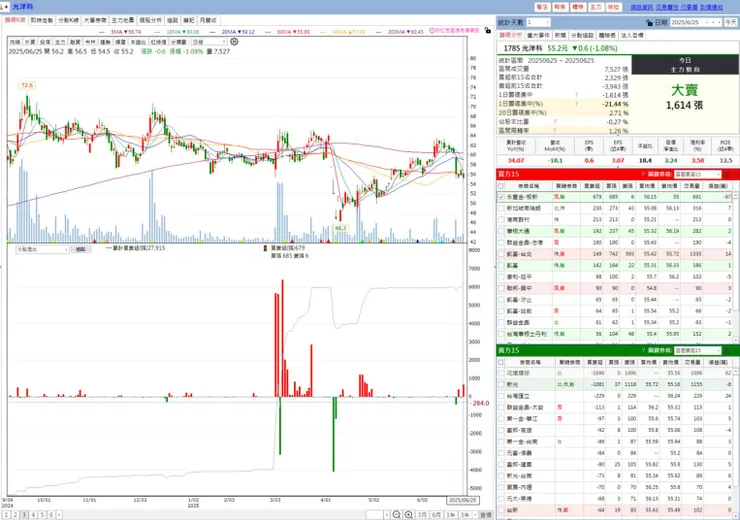
Task: Open 交易屬性 link at top right
Action: [x=667, y=8]
